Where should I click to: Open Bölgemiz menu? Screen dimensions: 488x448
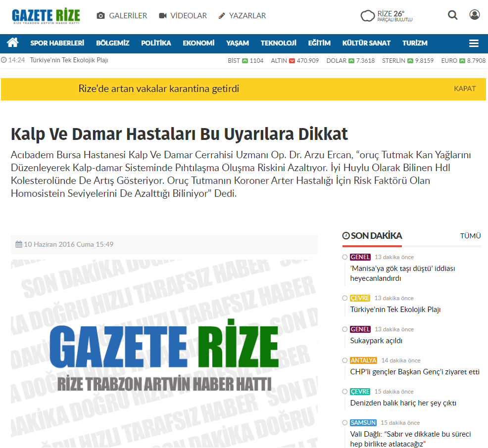[x=113, y=43]
